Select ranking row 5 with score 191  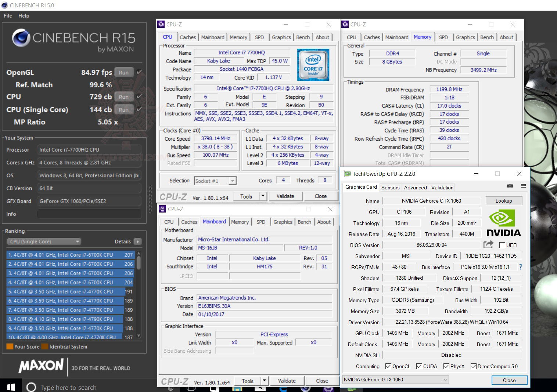[x=70, y=291]
